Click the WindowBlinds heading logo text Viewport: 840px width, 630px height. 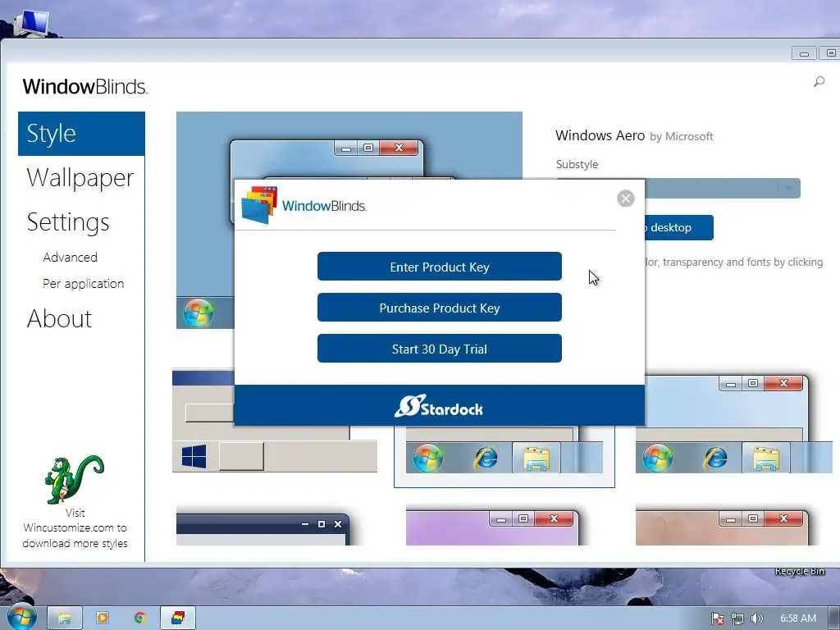(x=84, y=86)
